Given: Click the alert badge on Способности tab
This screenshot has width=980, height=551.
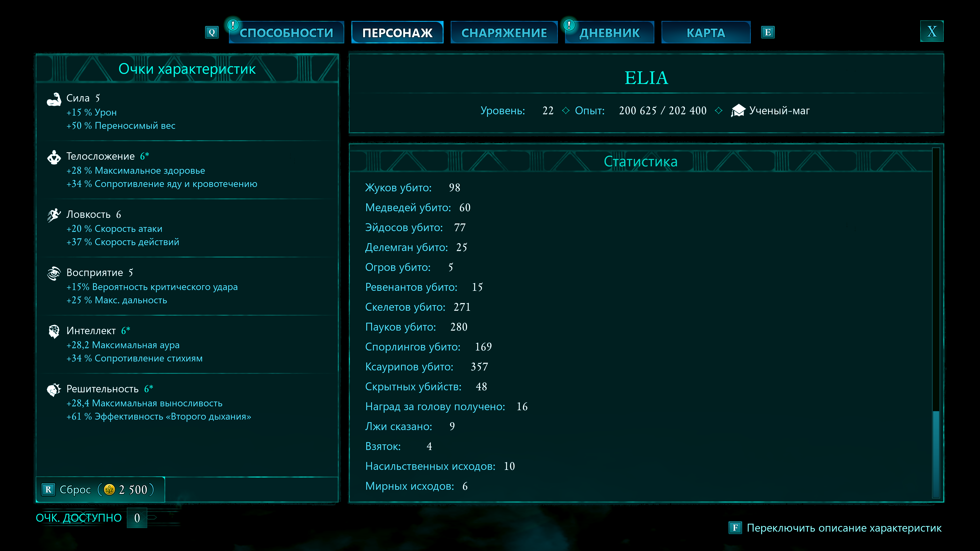Looking at the screenshot, I should click(x=232, y=25).
